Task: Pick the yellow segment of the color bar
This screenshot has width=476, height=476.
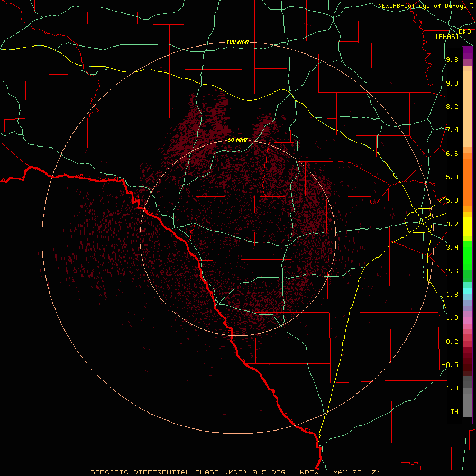Action: (467, 226)
